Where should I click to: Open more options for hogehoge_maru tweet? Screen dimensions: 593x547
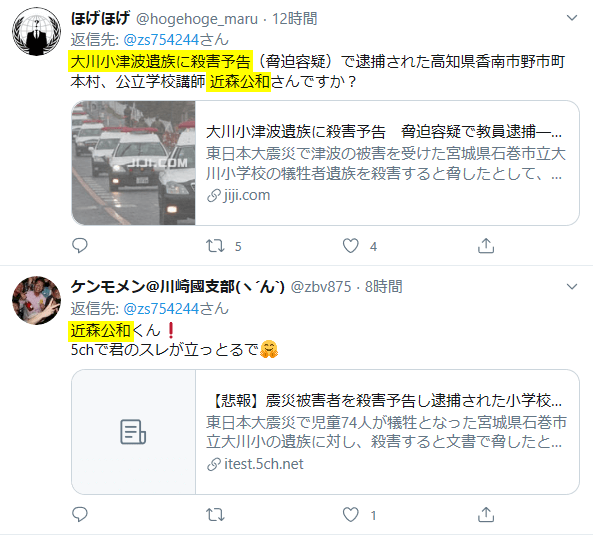coord(572,18)
